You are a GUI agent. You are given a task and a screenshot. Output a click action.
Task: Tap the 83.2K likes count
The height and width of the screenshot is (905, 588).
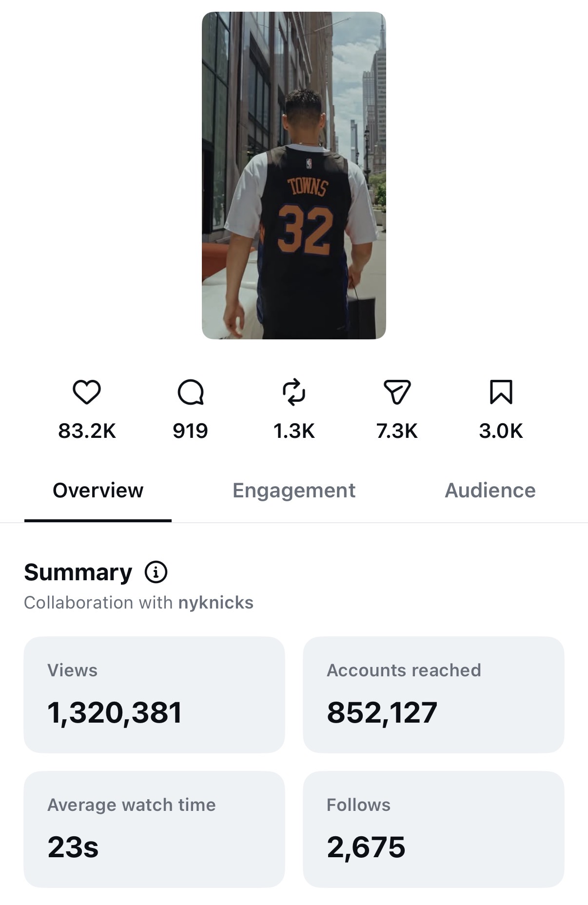(x=87, y=431)
